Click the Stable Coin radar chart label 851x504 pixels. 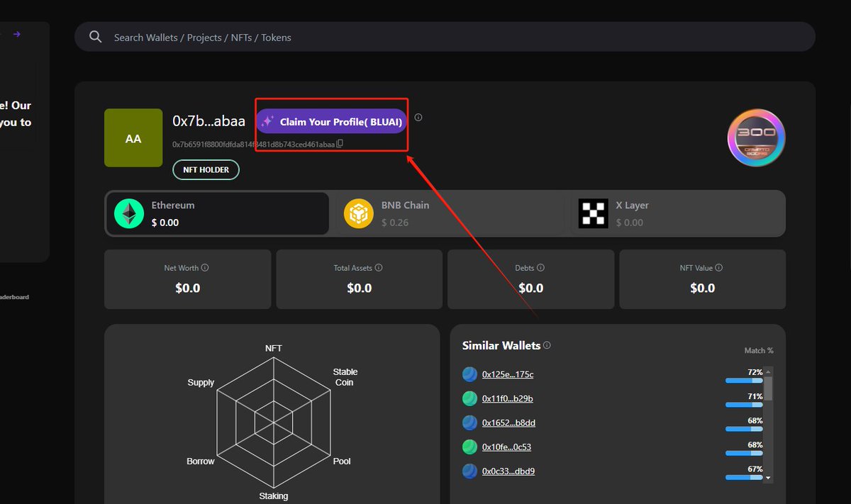[x=345, y=377]
